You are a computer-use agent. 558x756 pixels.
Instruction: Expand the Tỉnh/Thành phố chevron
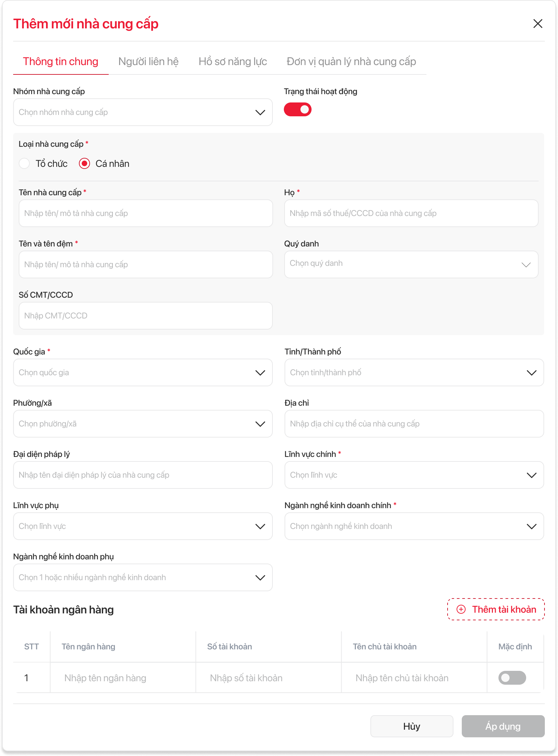pyautogui.click(x=531, y=372)
